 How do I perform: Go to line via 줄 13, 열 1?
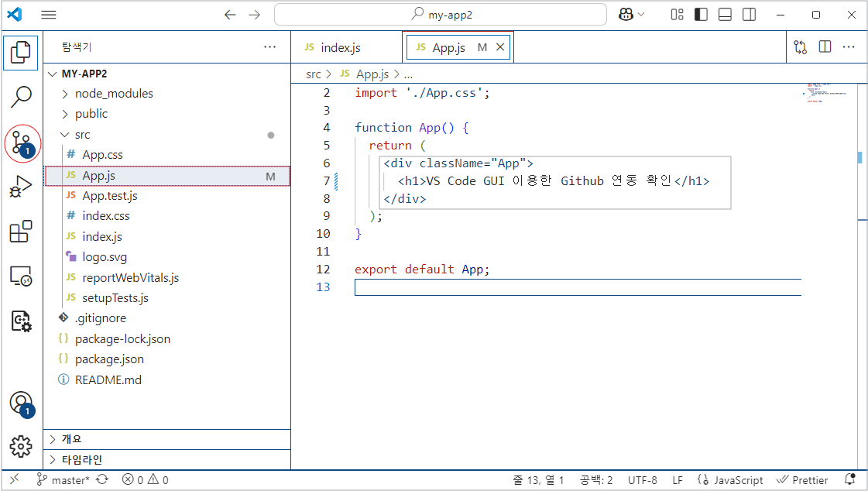click(x=537, y=480)
